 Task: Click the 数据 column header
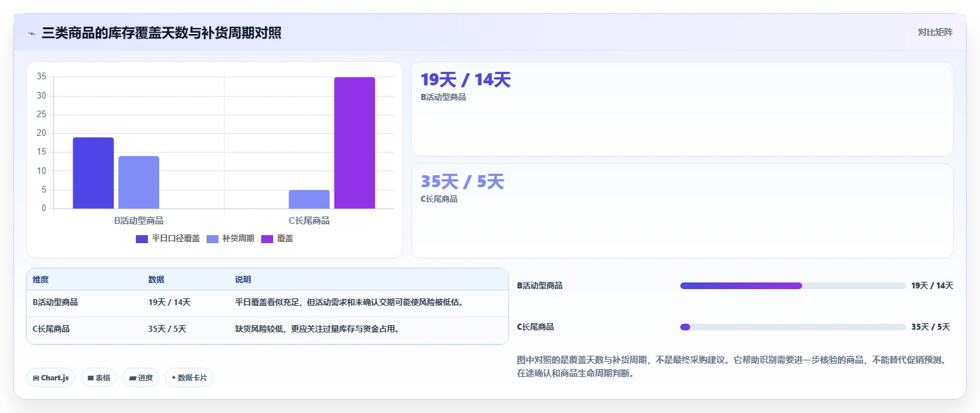pos(157,280)
